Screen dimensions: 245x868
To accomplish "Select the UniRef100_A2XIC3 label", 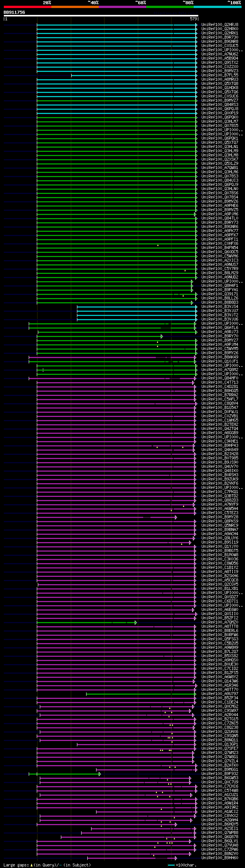I will click(x=220, y=260).
